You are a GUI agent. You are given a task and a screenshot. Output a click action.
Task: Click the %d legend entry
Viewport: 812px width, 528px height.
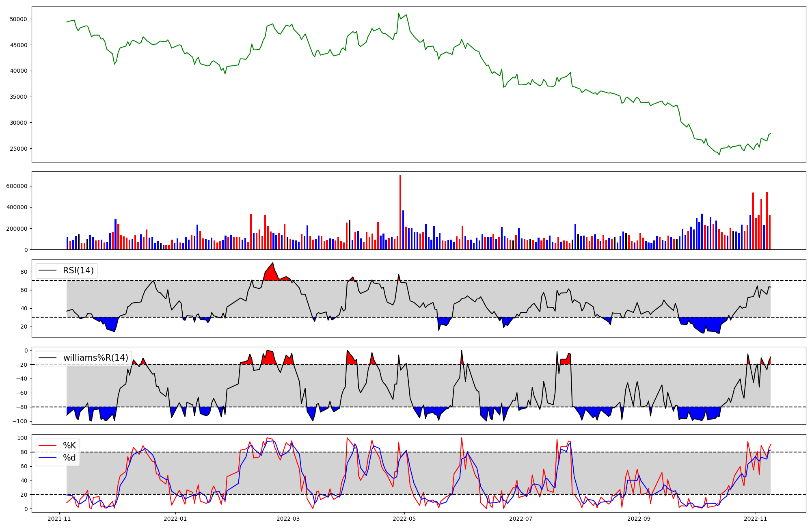tap(69, 458)
